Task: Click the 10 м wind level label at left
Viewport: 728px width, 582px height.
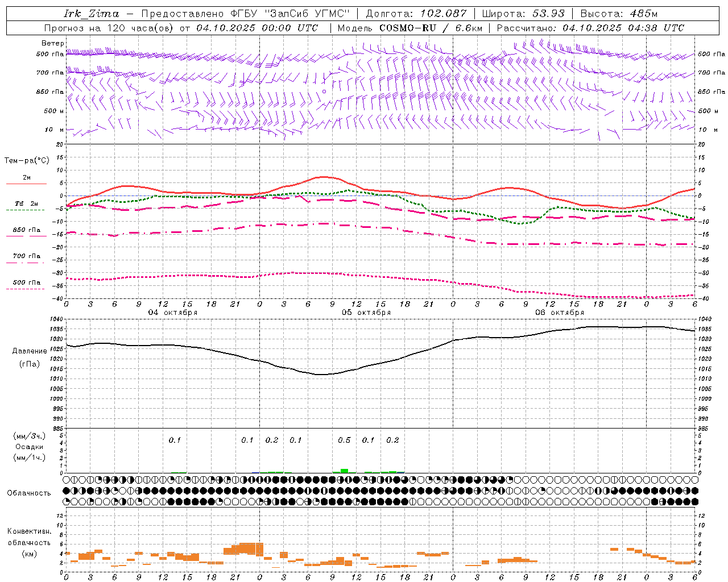Action: click(55, 130)
